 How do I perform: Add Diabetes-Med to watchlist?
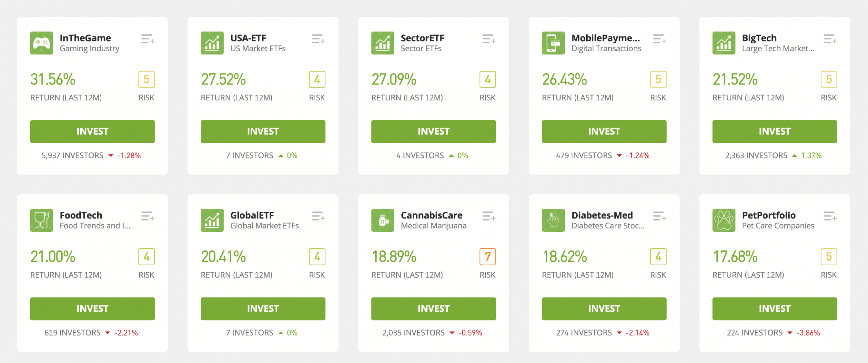coord(659,216)
